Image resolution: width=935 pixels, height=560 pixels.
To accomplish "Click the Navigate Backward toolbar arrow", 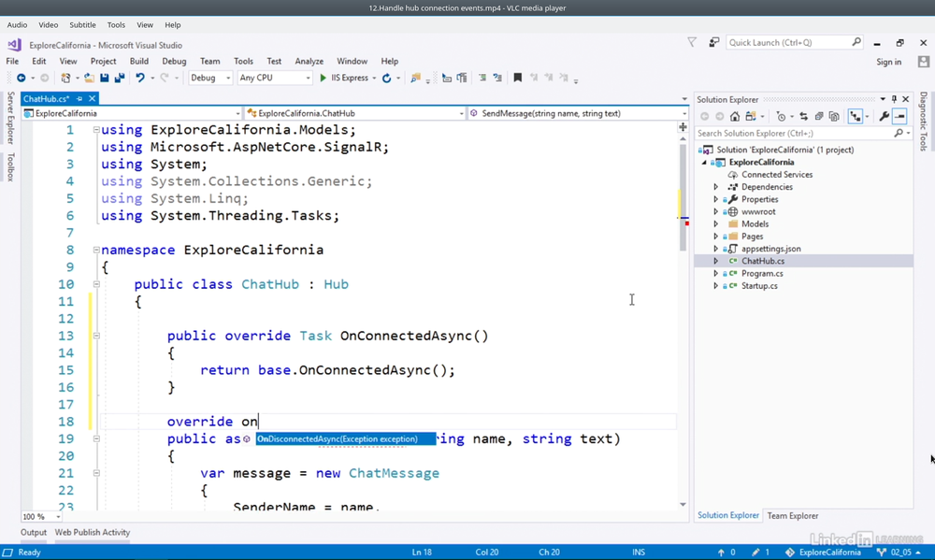I will point(21,79).
